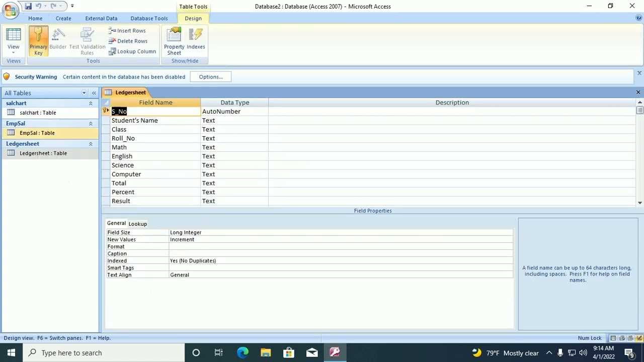Collapse the EmpSal group
The height and width of the screenshot is (362, 644).
pos(91,123)
